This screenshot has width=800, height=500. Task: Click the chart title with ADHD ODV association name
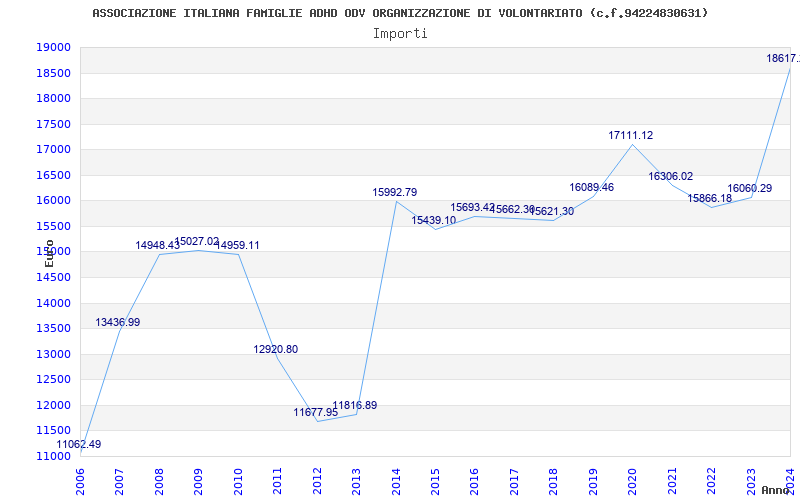tap(400, 13)
